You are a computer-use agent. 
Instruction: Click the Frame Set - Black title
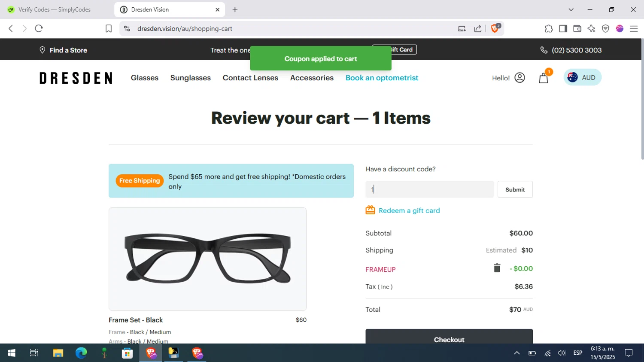[136, 320]
